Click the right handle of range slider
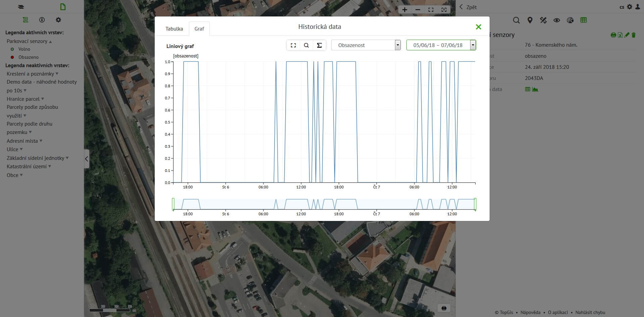644x317 pixels. (475, 204)
